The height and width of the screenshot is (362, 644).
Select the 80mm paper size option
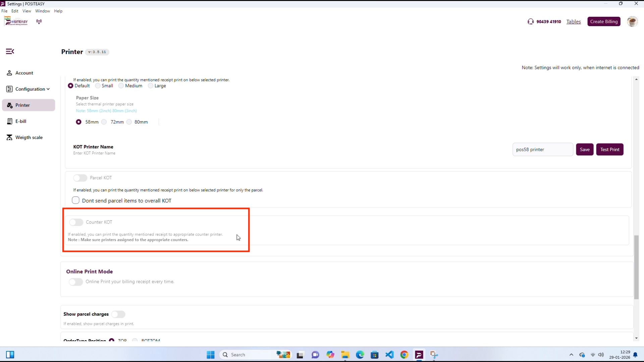(x=129, y=122)
